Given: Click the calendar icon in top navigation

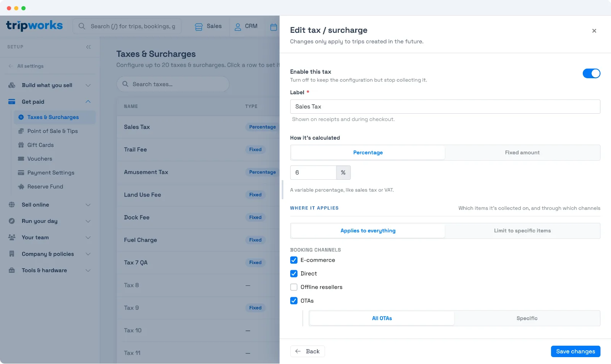Looking at the screenshot, I should (273, 27).
